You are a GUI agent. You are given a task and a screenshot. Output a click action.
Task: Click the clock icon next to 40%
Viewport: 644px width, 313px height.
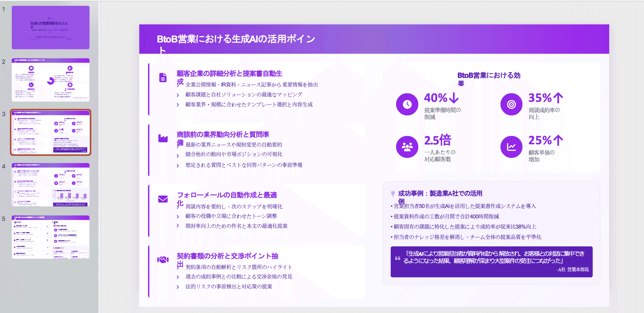point(407,104)
